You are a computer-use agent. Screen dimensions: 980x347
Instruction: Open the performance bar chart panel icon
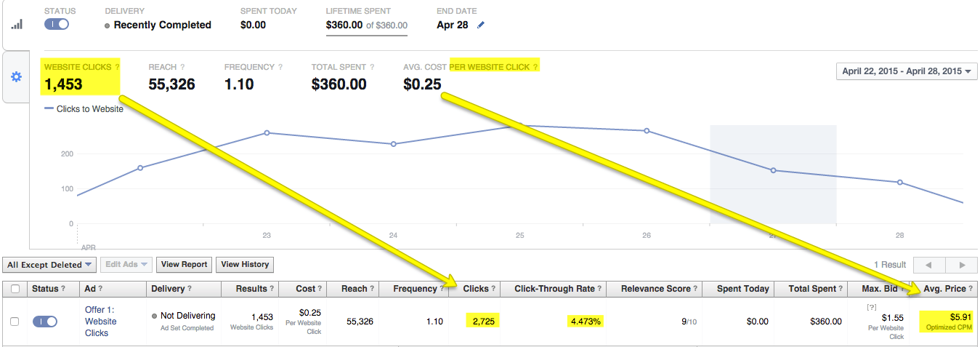16,24
